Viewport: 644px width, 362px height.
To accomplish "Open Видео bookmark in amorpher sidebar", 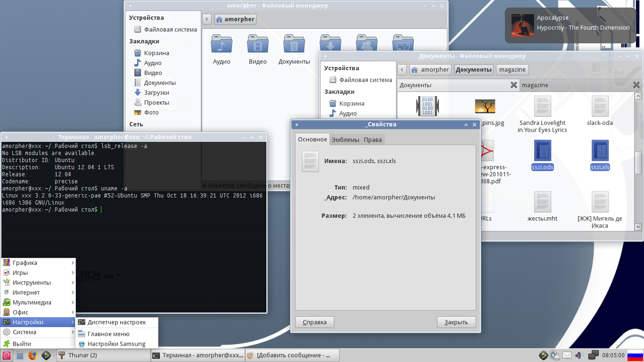I will tap(153, 73).
